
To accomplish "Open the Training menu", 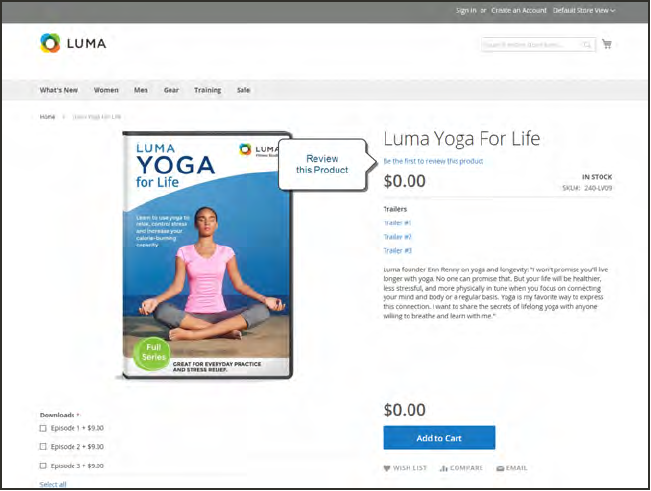I will point(207,90).
